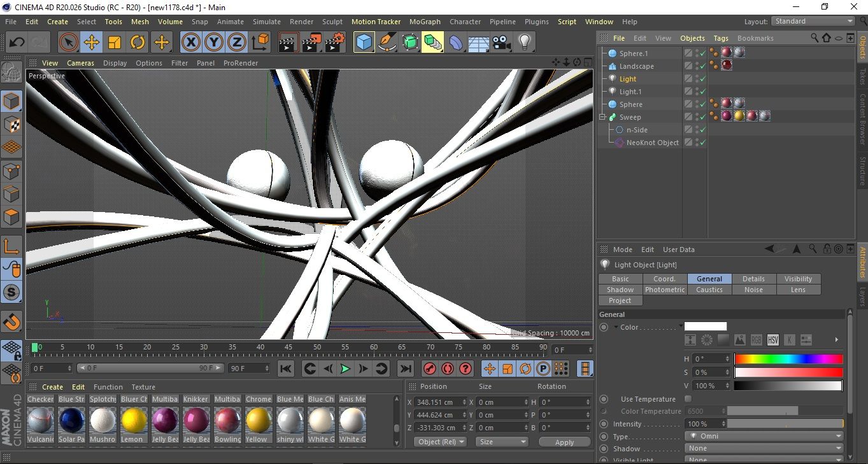Toggle Autokeying button in timeline

(448, 369)
